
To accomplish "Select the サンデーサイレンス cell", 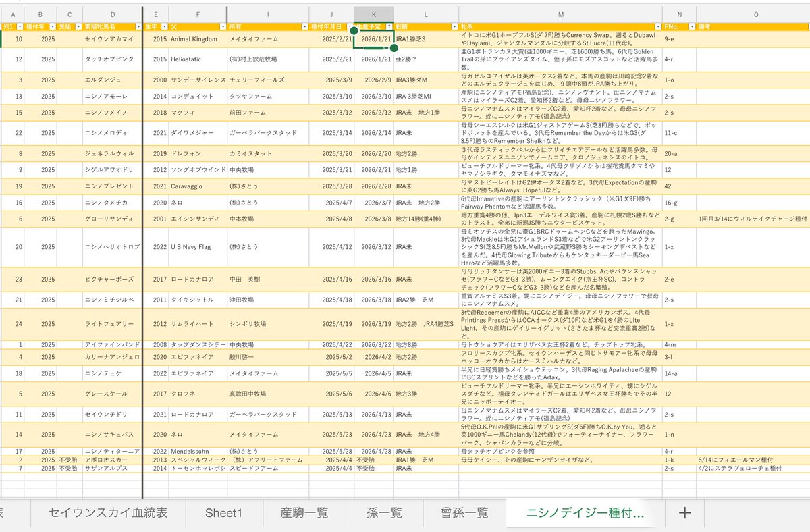I will 197,80.
